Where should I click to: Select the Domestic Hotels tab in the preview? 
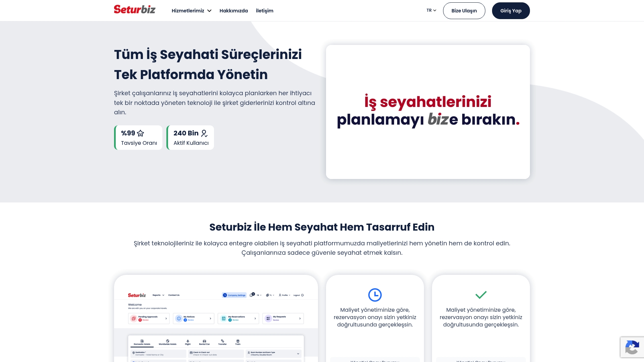142,342
